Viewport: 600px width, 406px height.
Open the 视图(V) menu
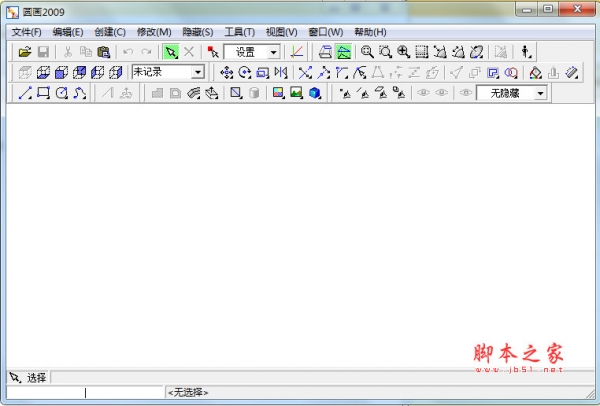282,32
